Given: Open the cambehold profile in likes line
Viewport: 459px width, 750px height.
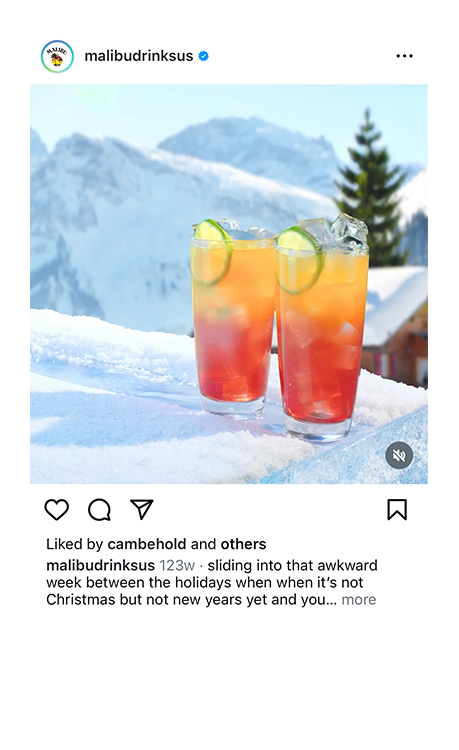Looking at the screenshot, I should [147, 544].
